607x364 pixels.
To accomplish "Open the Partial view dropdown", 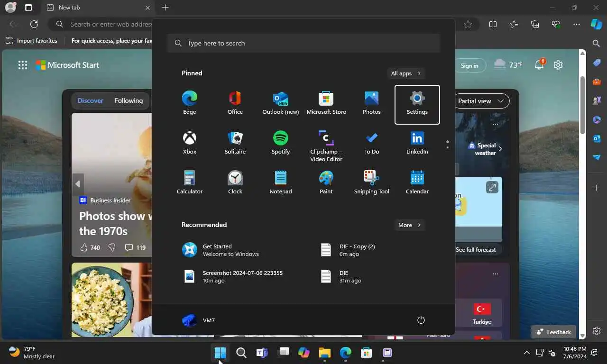I will coord(481,101).
